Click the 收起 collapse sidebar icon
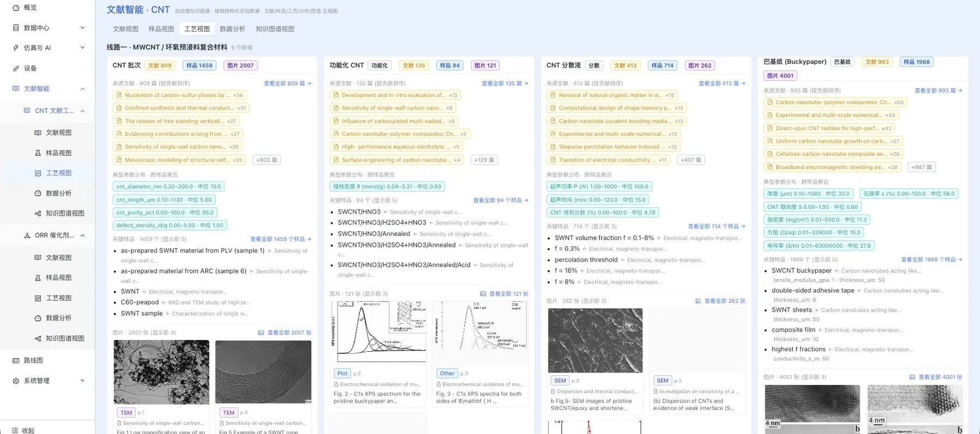Image resolution: width=980 pixels, height=434 pixels. click(x=15, y=430)
